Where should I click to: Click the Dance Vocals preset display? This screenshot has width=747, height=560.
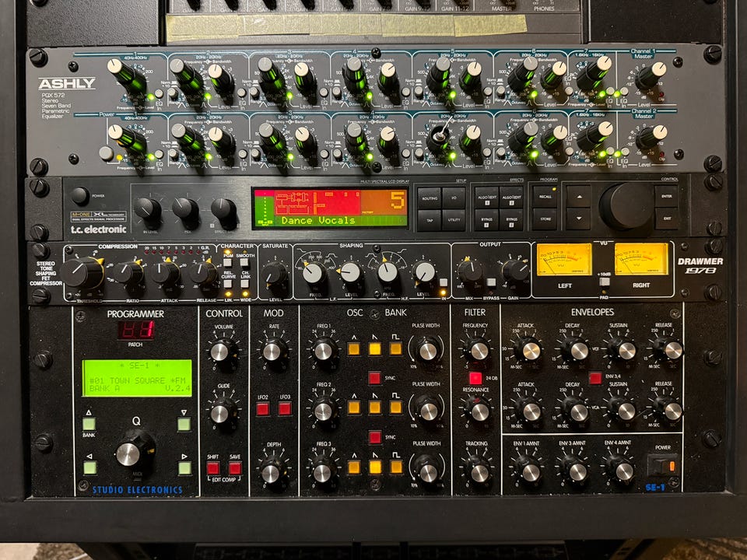[330, 208]
